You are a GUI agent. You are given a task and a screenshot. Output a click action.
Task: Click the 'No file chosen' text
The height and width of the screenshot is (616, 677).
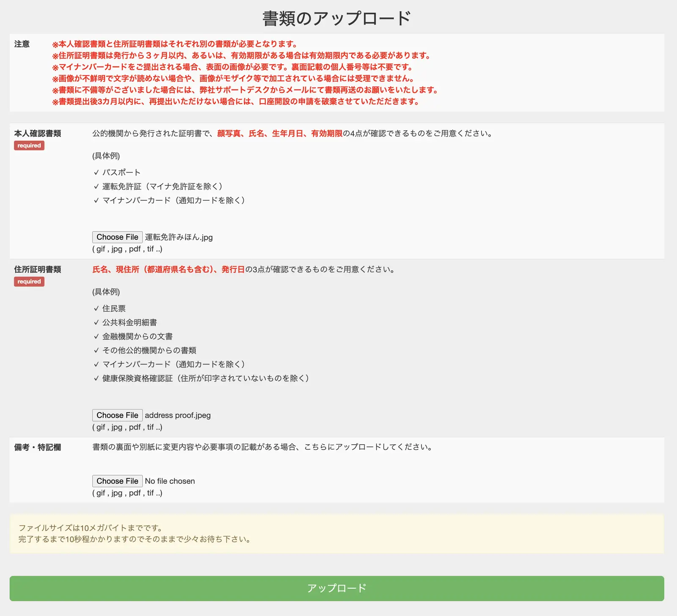pyautogui.click(x=170, y=481)
